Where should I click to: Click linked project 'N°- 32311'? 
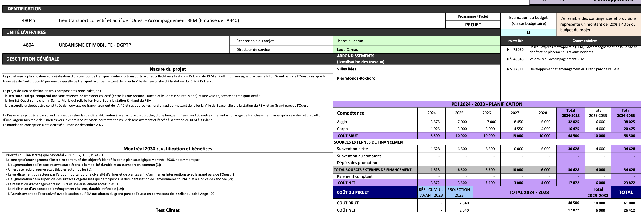tap(515, 69)
